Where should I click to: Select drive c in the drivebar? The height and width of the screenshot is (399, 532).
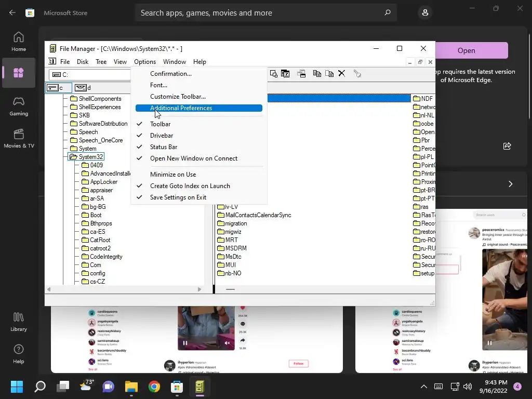click(x=59, y=88)
